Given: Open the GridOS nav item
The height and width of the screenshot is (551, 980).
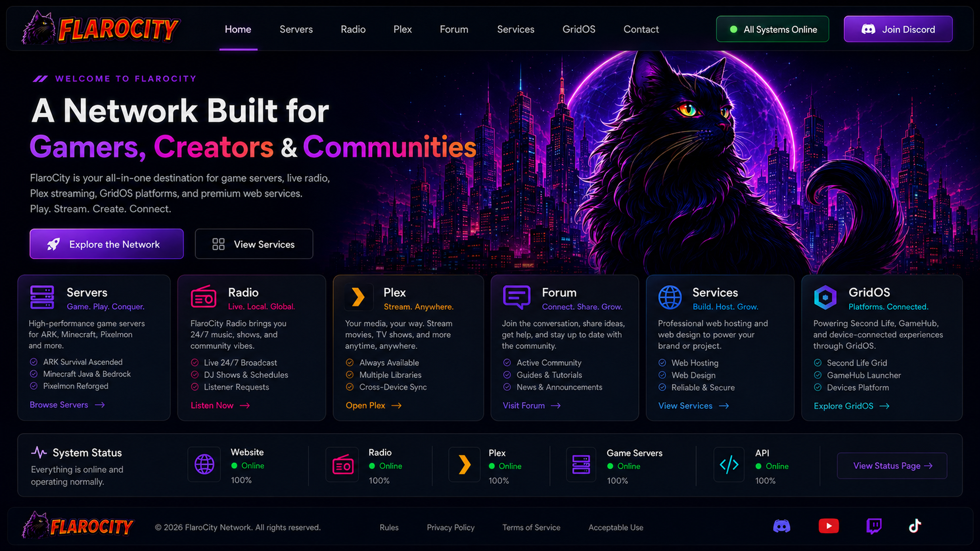Looking at the screenshot, I should [579, 29].
